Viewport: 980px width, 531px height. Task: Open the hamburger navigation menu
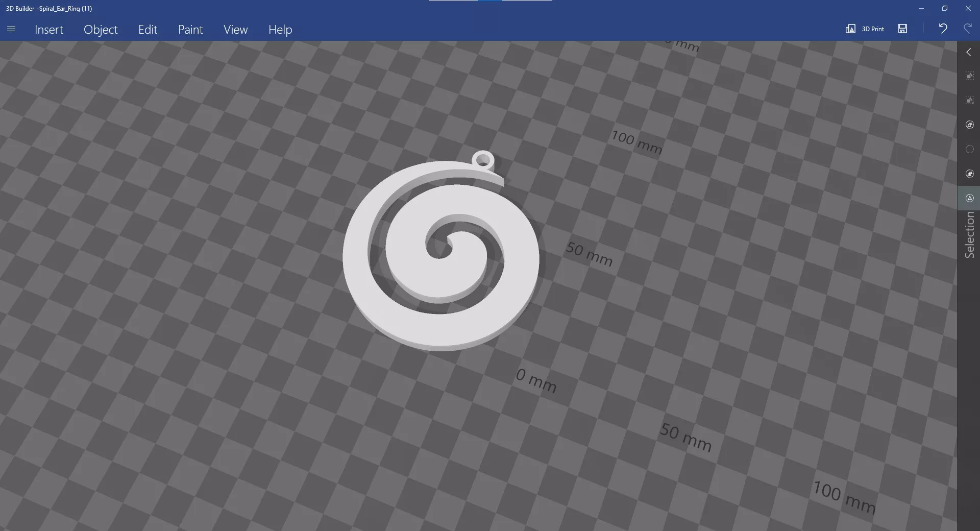(11, 29)
